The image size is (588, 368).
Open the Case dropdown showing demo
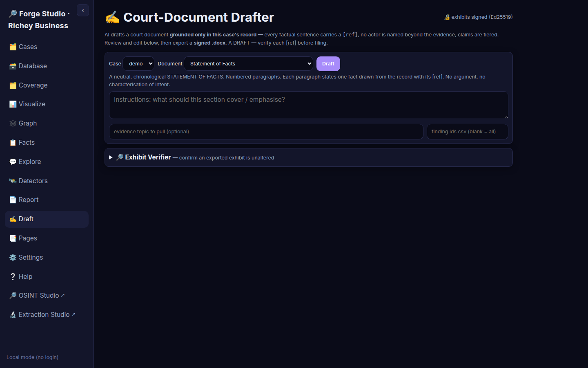coord(138,64)
